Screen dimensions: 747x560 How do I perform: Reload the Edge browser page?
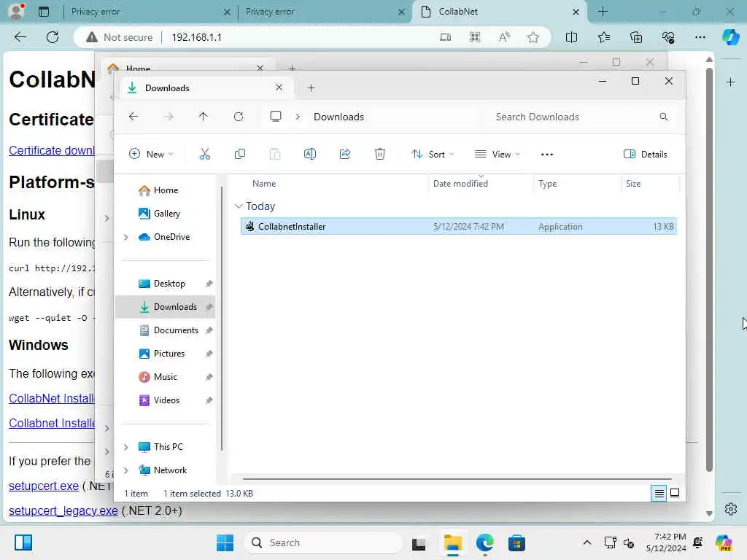(53, 37)
